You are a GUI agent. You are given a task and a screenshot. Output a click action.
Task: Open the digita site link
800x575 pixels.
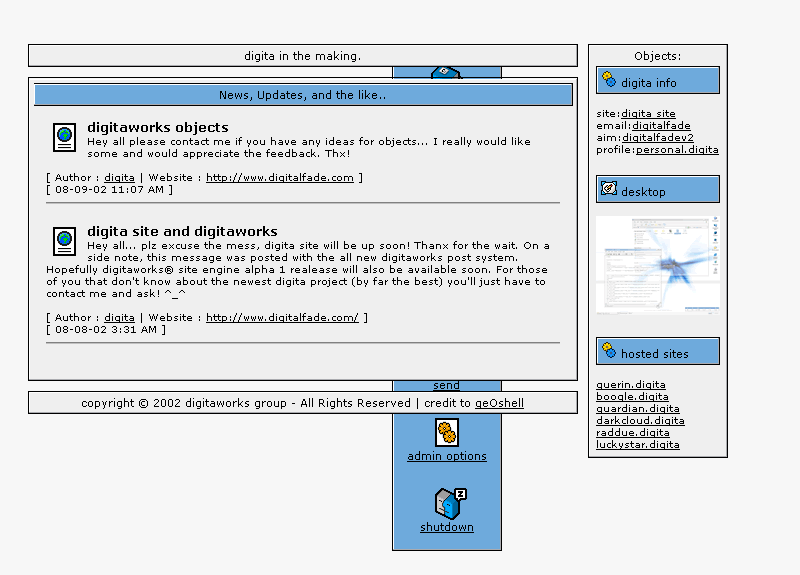coord(648,114)
